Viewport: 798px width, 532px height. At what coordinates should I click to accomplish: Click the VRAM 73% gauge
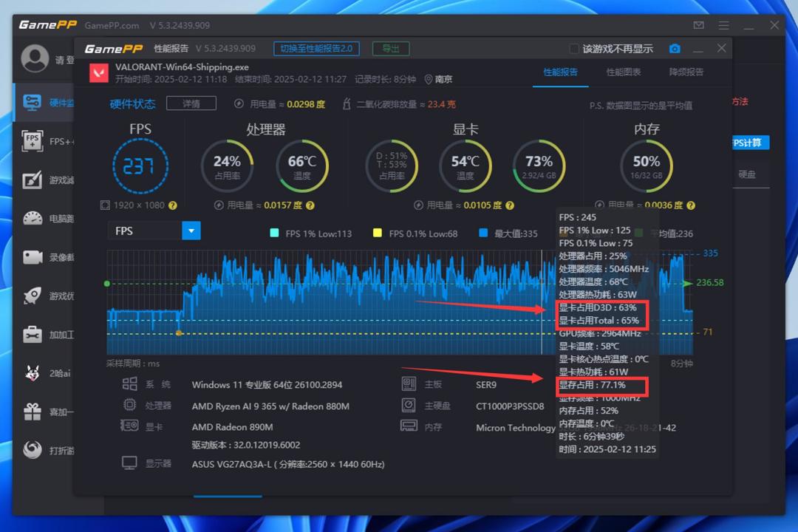coord(539,166)
